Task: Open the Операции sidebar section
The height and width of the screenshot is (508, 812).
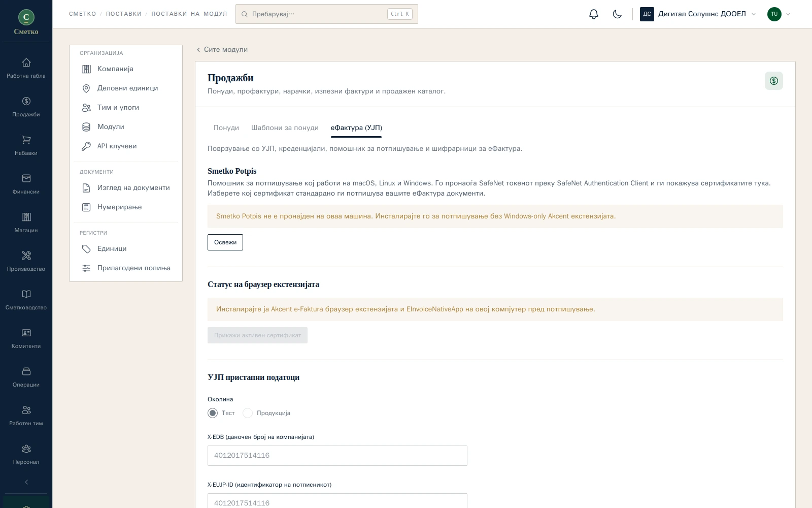Action: pyautogui.click(x=26, y=377)
